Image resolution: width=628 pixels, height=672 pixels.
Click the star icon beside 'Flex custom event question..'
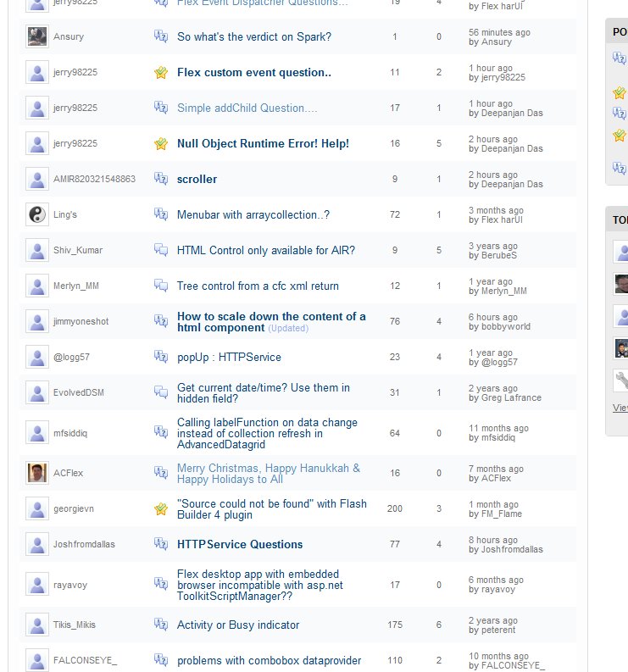click(x=161, y=72)
